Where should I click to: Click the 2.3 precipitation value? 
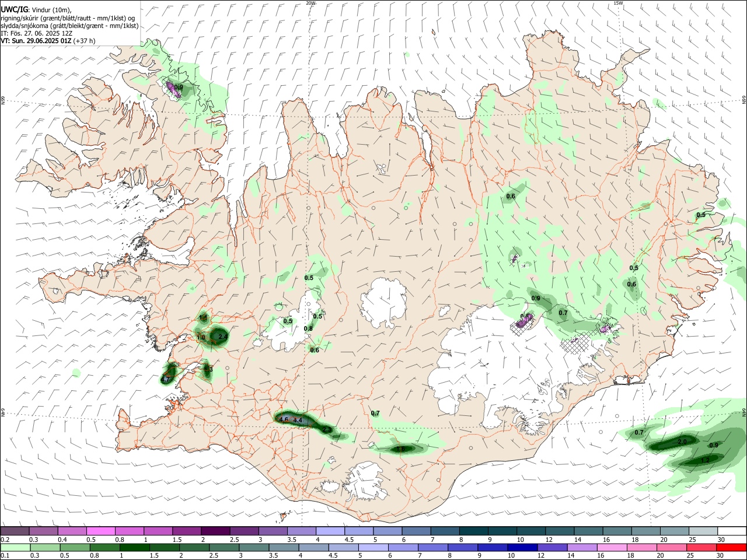327,430
